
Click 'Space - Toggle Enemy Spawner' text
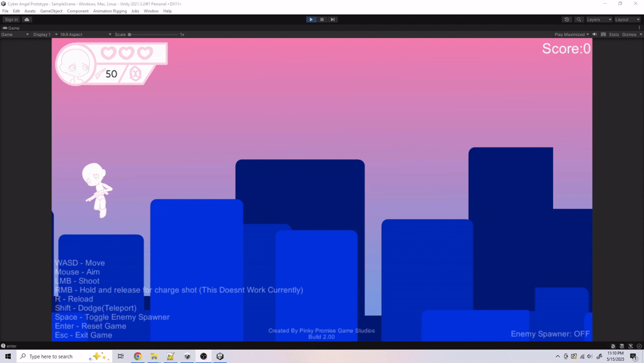(x=112, y=317)
